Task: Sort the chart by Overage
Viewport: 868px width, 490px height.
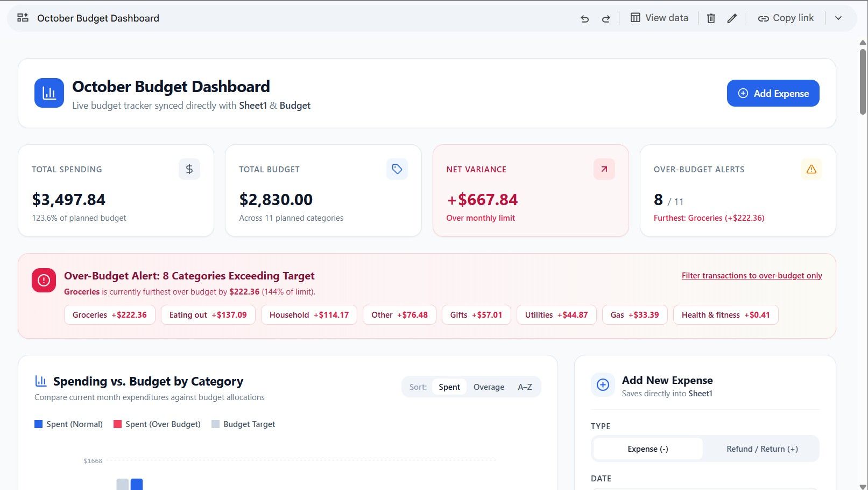Action: 489,387
